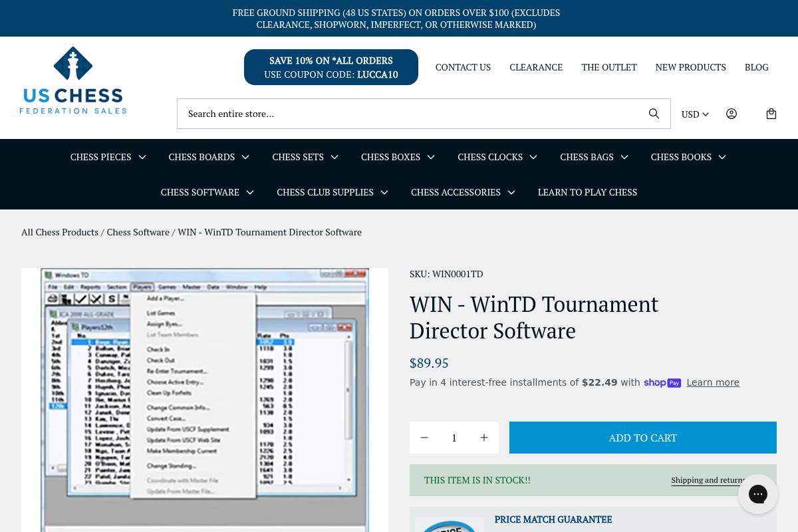Screen dimensions: 798x532
Task: Open the Chess Accessories menu
Action: 456,192
